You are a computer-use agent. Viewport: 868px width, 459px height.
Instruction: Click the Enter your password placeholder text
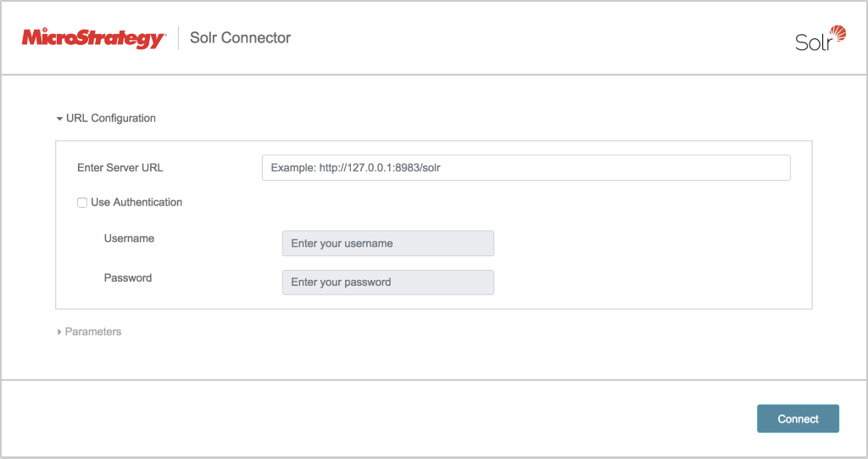(x=341, y=283)
